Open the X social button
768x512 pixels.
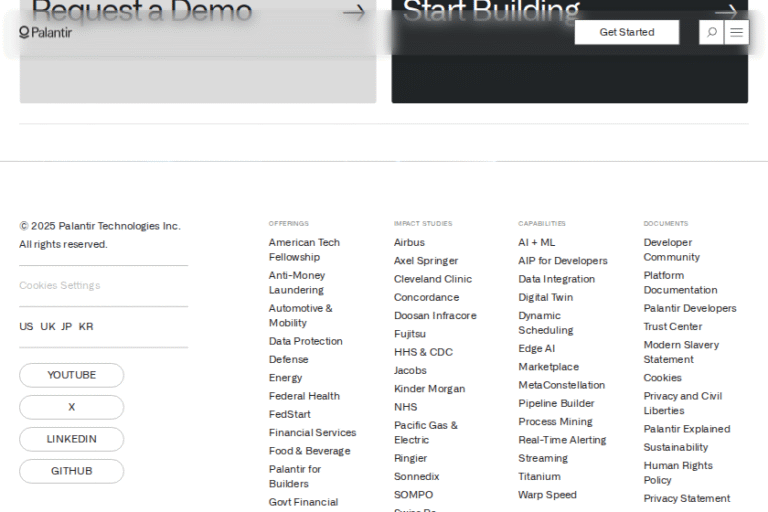point(72,407)
